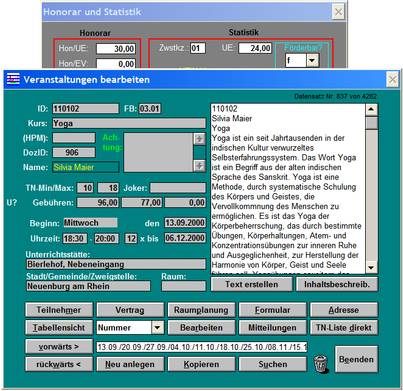403x391 pixels.
Task: Go to next record with vorwärts
Action: tap(59, 347)
